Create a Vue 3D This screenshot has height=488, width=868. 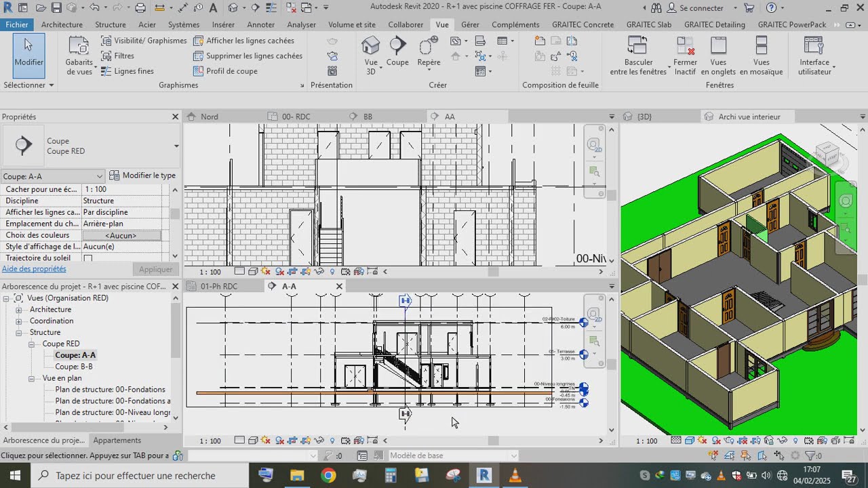pos(371,56)
